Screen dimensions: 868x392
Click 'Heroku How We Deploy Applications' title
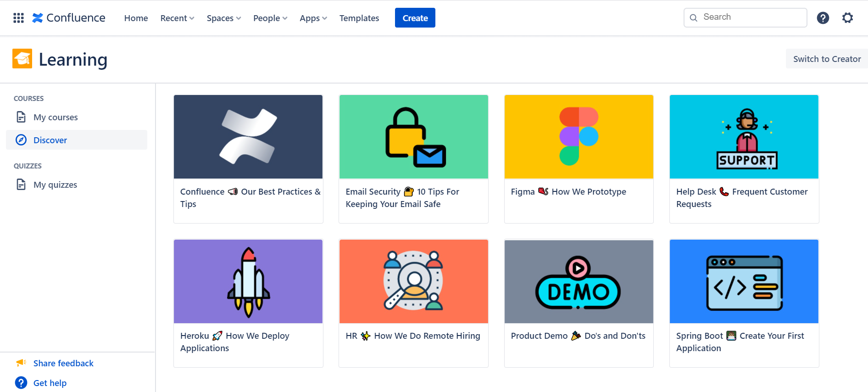[235, 342]
